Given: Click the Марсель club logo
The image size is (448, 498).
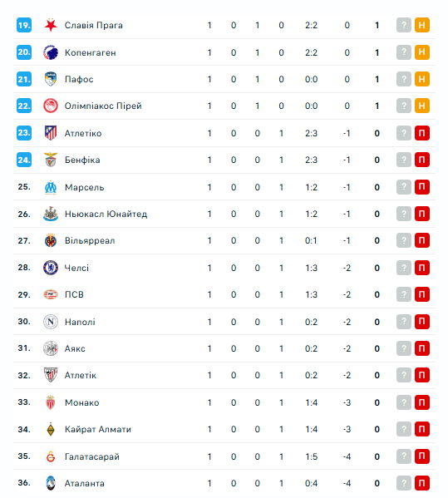Looking at the screenshot, I should [x=51, y=187].
